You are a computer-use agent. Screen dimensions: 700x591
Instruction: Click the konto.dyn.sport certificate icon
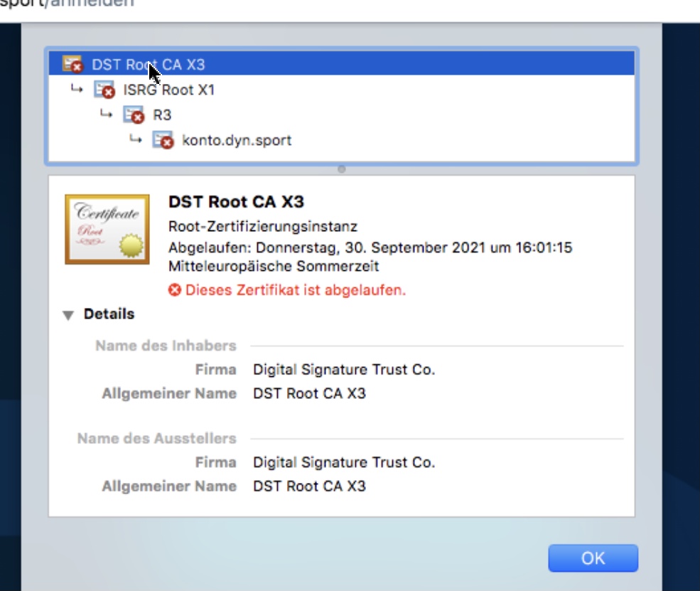163,140
